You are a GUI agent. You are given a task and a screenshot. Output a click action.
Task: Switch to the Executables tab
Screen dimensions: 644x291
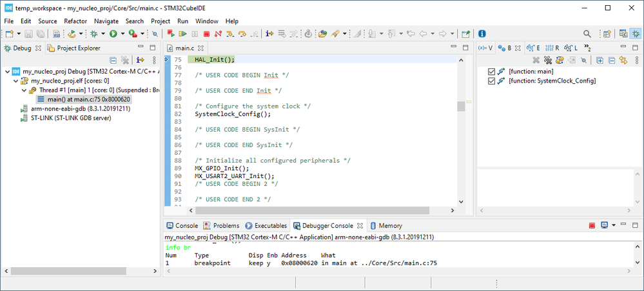click(x=266, y=226)
